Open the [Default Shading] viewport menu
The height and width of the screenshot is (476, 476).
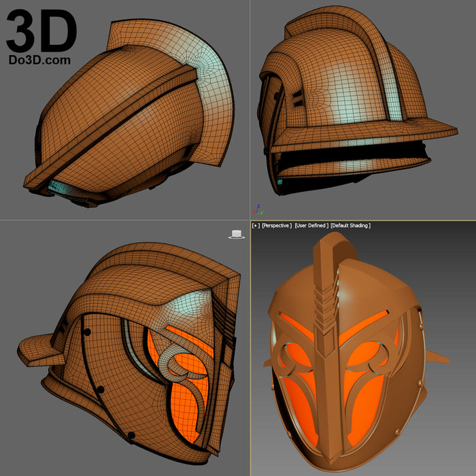click(351, 226)
